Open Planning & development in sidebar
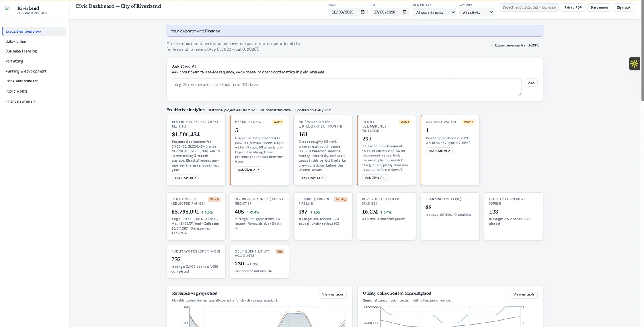644x327 pixels. 34,72
